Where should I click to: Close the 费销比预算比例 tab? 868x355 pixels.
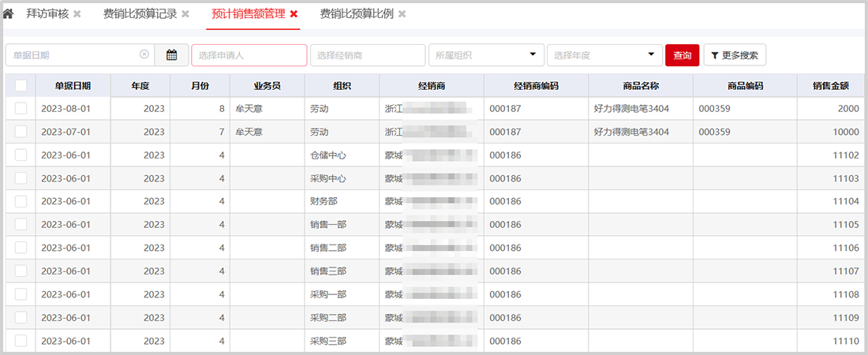pyautogui.click(x=402, y=14)
